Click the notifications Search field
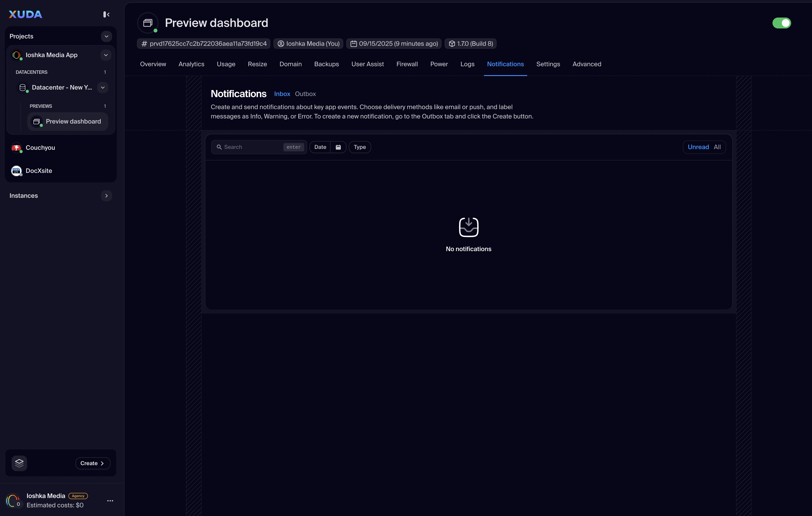Viewport: 812px width, 516px height. click(x=251, y=147)
